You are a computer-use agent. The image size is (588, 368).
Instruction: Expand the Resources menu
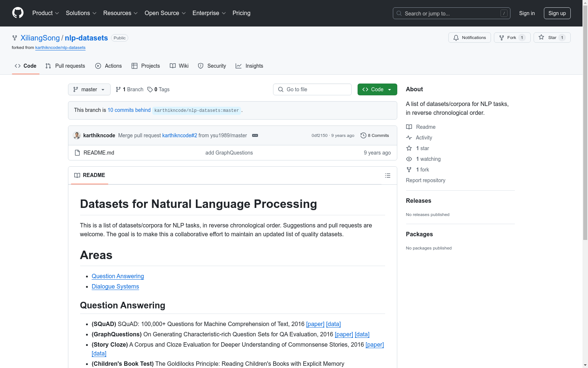point(121,13)
